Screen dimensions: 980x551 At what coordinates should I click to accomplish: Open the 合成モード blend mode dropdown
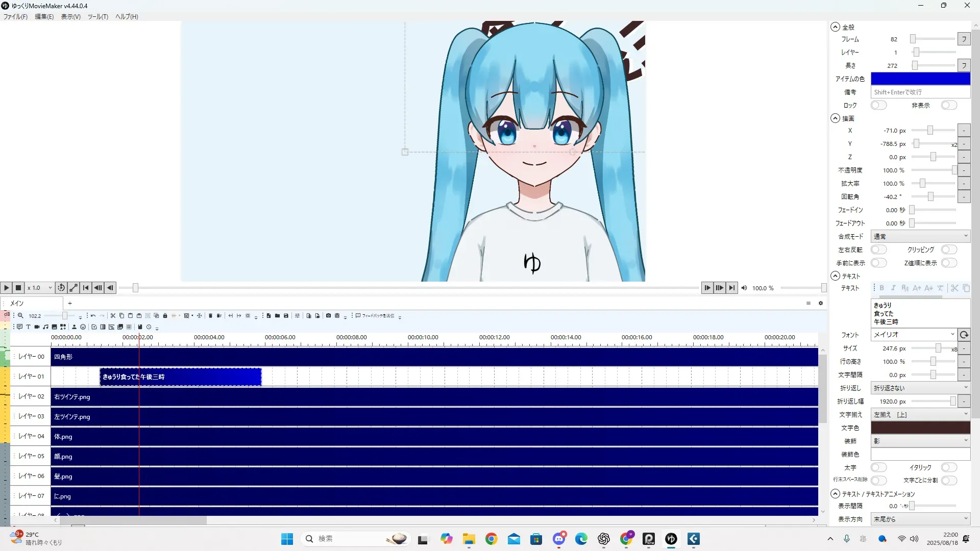pos(920,236)
